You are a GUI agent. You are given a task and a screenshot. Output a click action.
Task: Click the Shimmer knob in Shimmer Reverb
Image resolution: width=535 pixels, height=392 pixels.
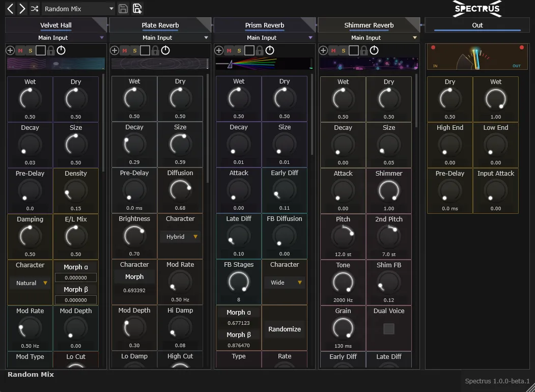click(389, 191)
